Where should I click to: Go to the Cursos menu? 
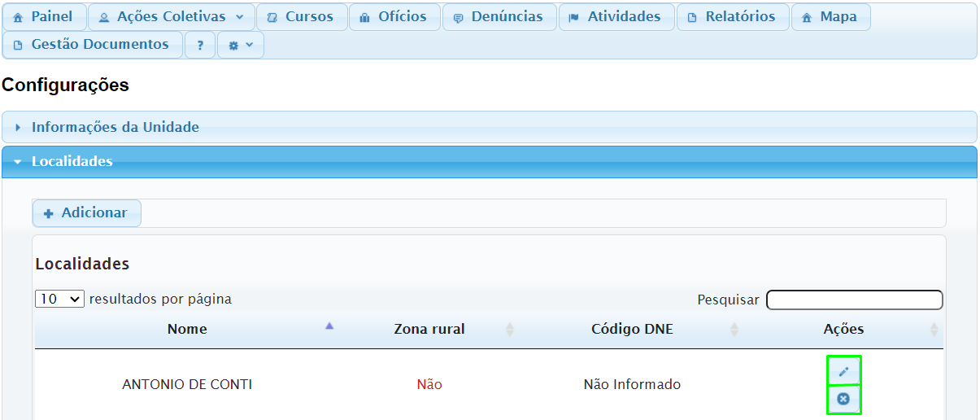[x=301, y=17]
